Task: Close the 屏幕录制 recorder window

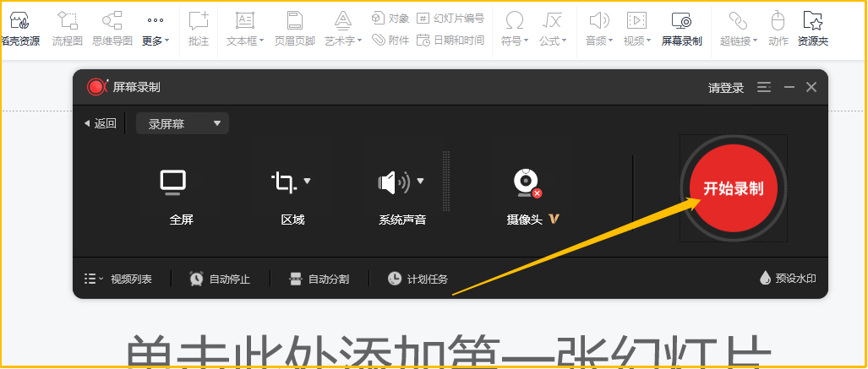Action: pos(811,87)
